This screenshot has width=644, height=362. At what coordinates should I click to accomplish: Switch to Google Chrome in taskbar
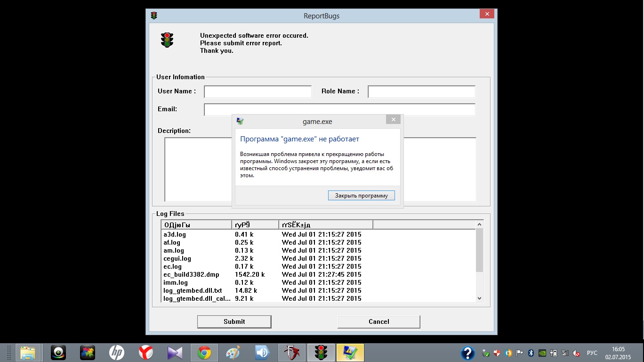[x=204, y=353]
